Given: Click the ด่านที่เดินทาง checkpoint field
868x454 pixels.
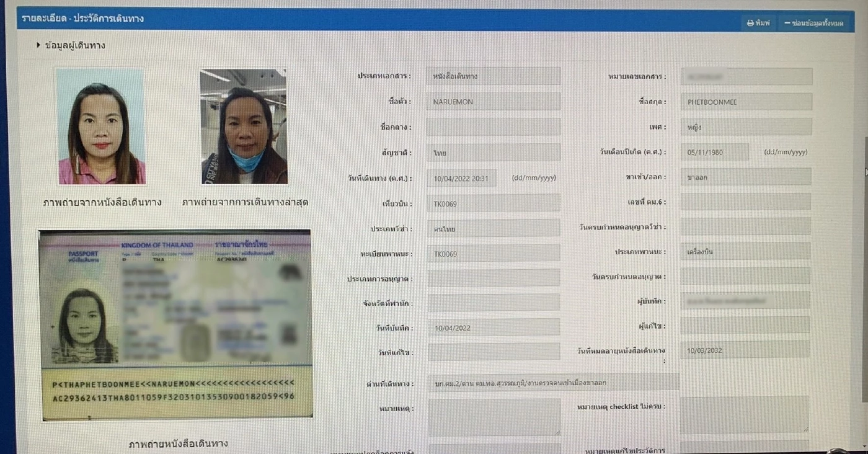Looking at the screenshot, I should 553,383.
